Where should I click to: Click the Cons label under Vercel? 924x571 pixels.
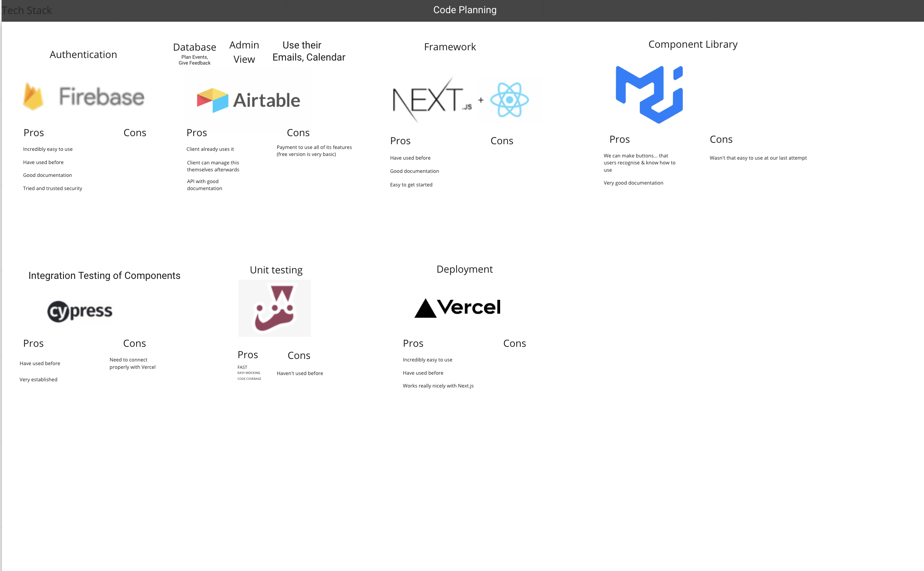pos(515,343)
